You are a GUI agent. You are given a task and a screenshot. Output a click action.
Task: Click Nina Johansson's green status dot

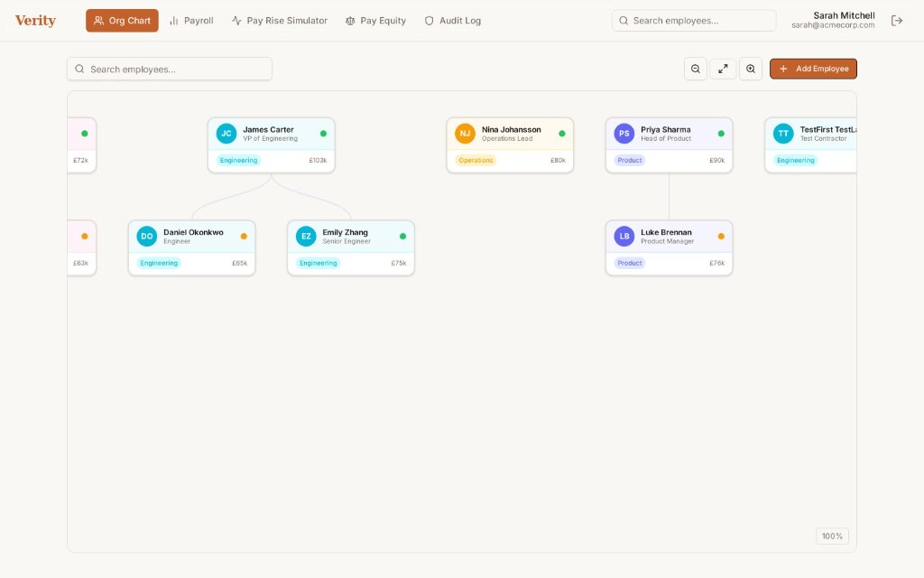point(561,134)
